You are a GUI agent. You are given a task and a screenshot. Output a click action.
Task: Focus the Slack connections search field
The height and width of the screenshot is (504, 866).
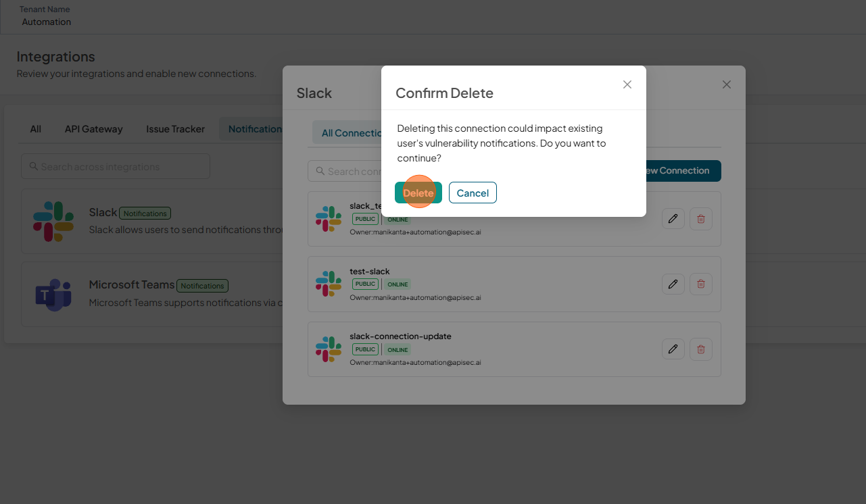[x=345, y=171]
